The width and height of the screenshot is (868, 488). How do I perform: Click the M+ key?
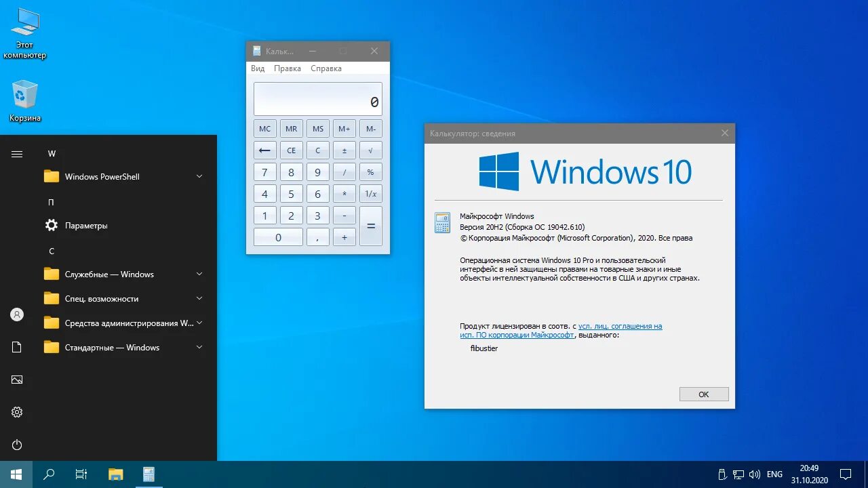click(x=344, y=129)
